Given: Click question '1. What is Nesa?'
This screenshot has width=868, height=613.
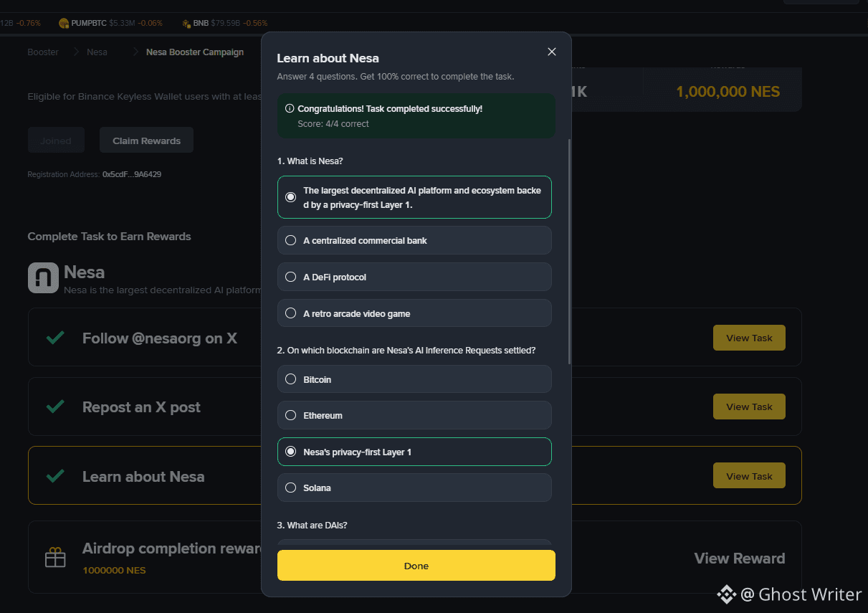Looking at the screenshot, I should (x=310, y=161).
